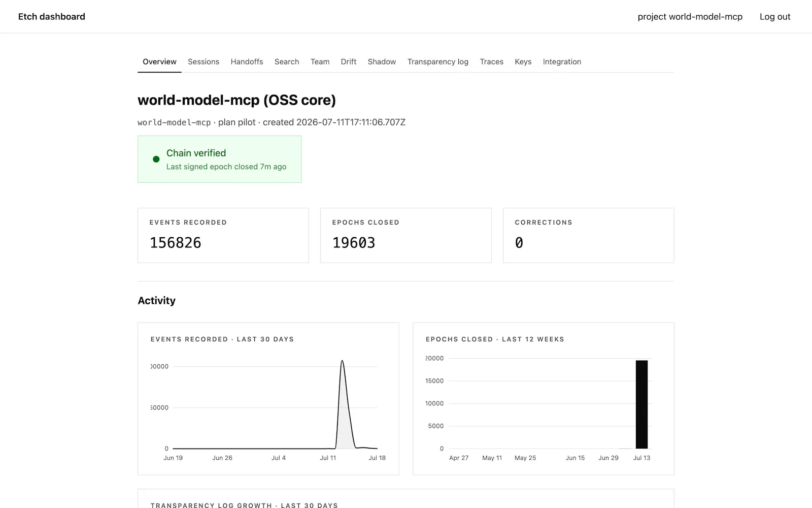Open the Team tab
This screenshot has width=812, height=508.
[x=320, y=61]
